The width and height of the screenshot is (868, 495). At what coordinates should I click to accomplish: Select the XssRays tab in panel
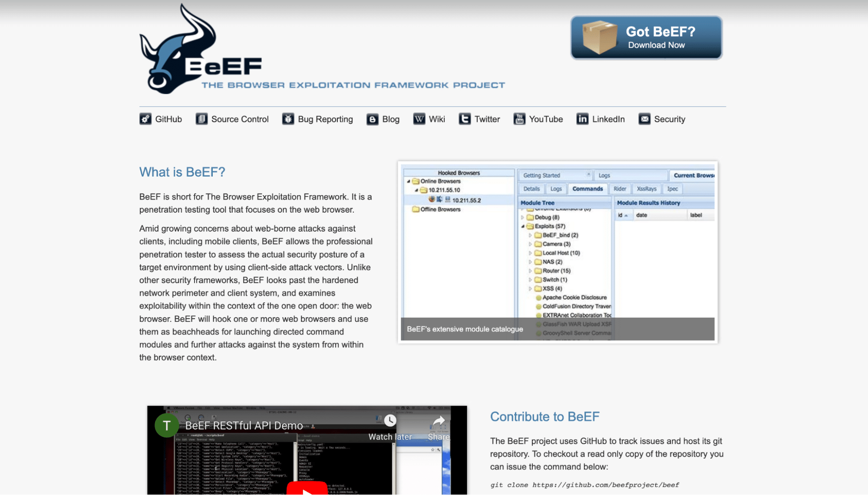646,188
